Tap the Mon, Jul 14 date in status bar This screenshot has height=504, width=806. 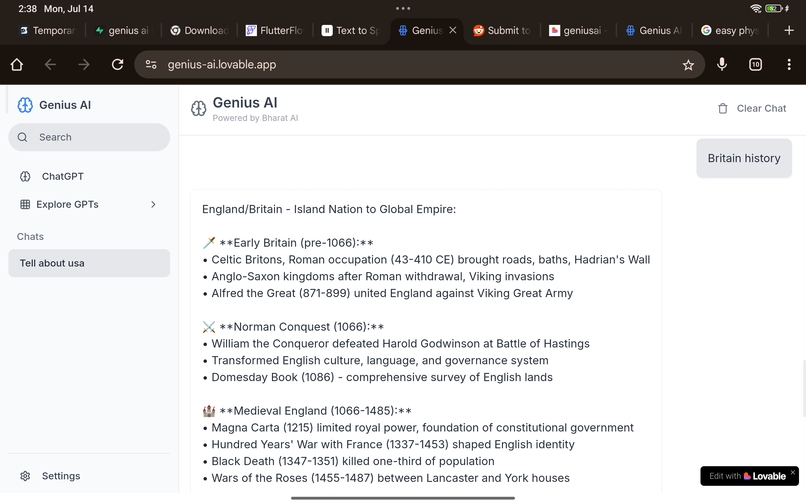[x=68, y=9]
